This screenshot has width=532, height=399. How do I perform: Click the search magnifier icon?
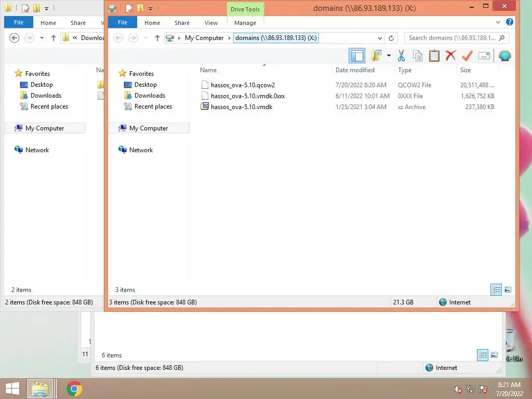pos(502,38)
